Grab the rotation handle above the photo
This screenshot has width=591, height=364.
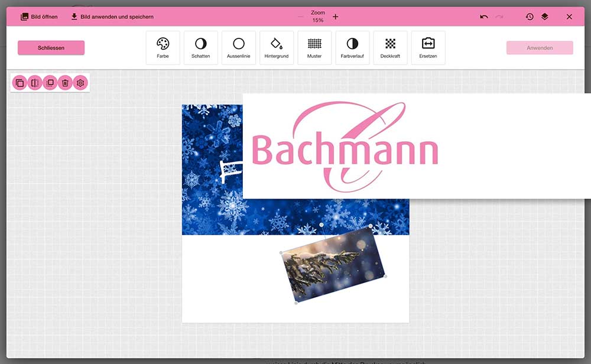[x=321, y=225]
